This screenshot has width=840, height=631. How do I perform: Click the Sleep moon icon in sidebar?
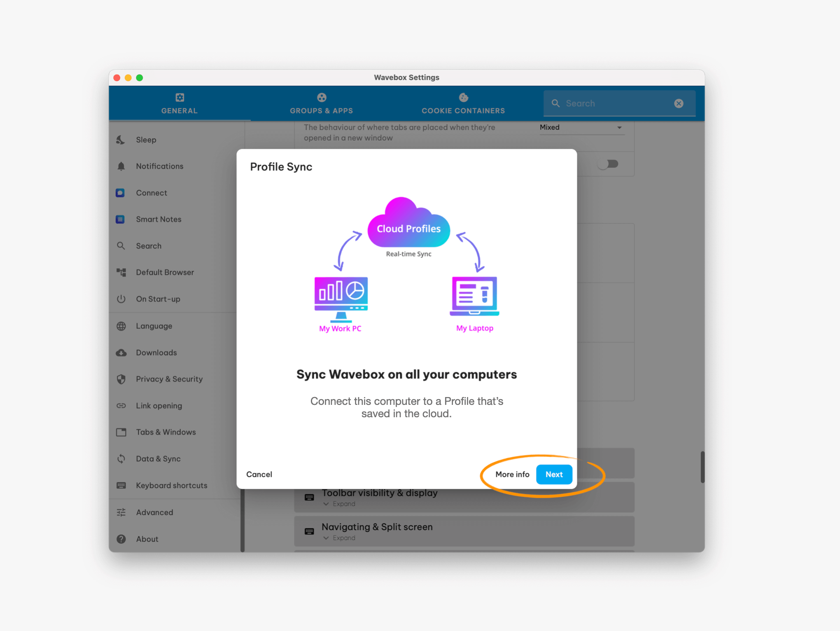(121, 140)
